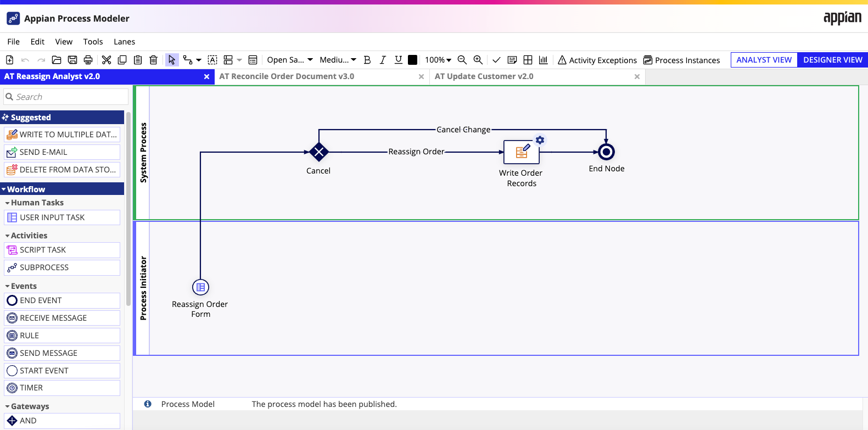Add a text annotation

[x=212, y=60]
